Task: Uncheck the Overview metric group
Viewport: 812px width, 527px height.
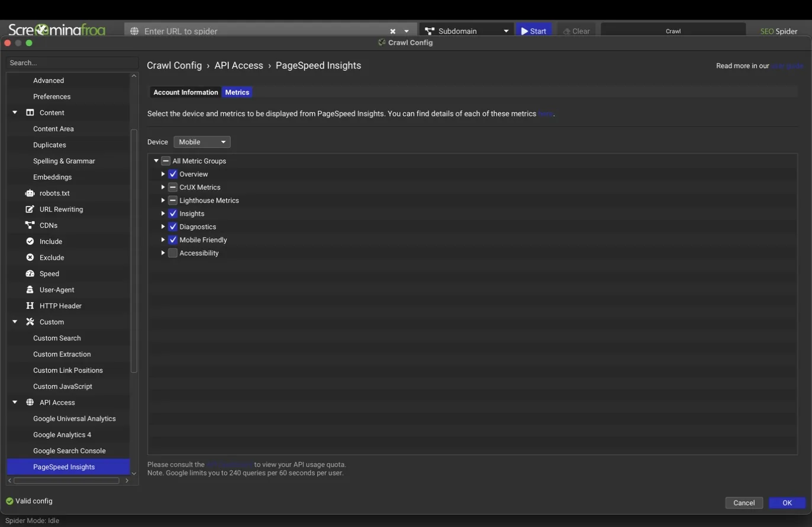Action: click(x=173, y=174)
